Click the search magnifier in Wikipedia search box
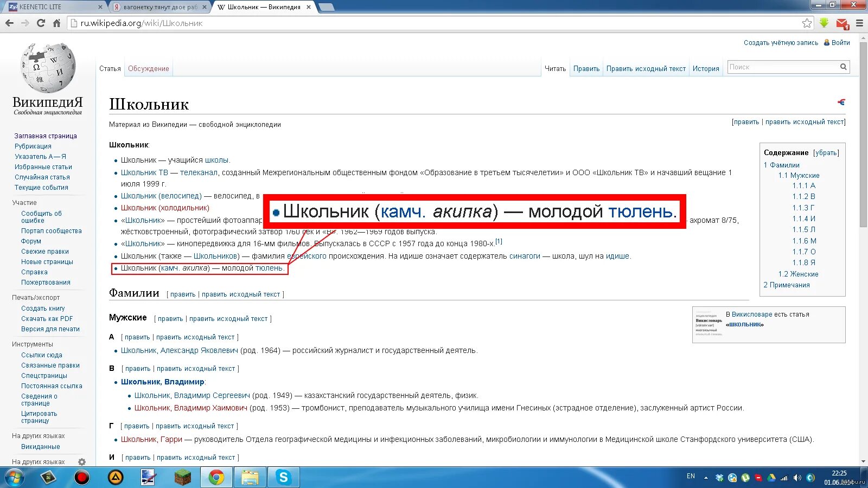Screen dimensions: 868x488 (x=844, y=67)
